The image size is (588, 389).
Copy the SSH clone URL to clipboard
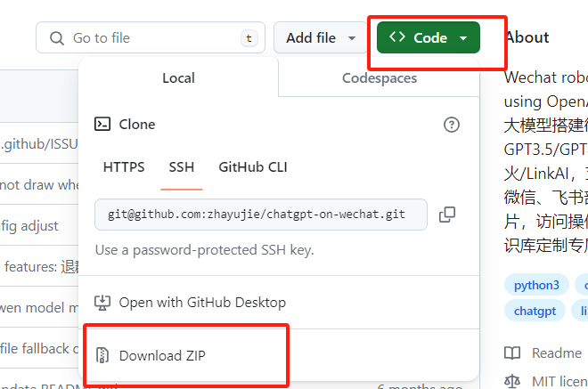click(x=447, y=215)
